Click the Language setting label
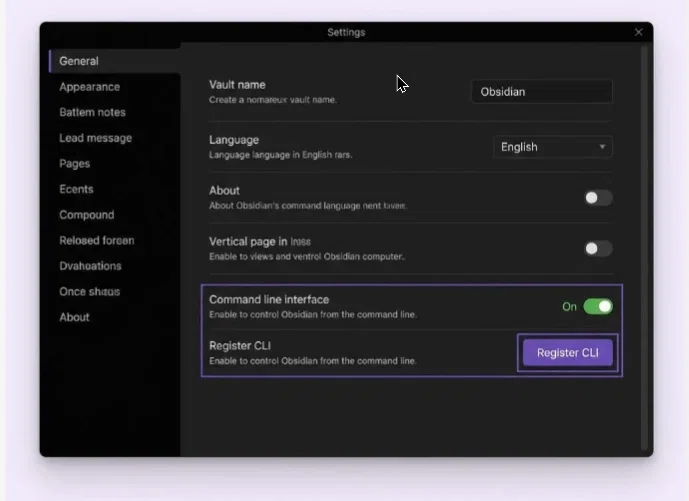 234,140
